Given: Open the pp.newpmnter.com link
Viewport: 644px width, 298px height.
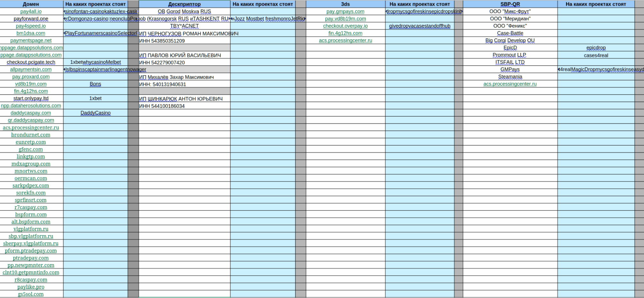Looking at the screenshot, I should pyautogui.click(x=31, y=265).
